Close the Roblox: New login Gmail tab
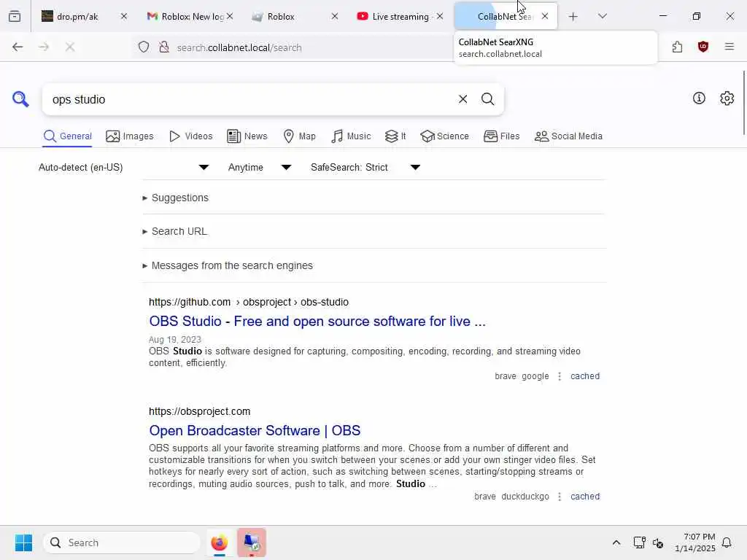Image resolution: width=747 pixels, height=560 pixels. pyautogui.click(x=230, y=16)
